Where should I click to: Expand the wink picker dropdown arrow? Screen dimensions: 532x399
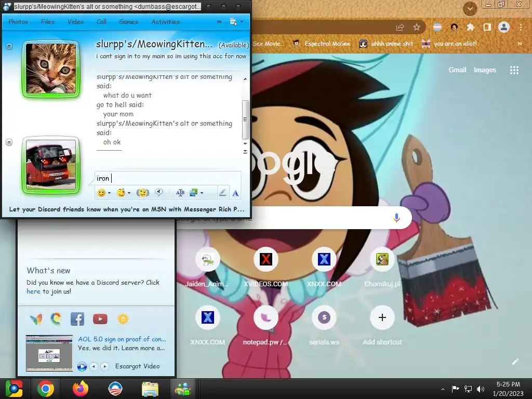(129, 193)
